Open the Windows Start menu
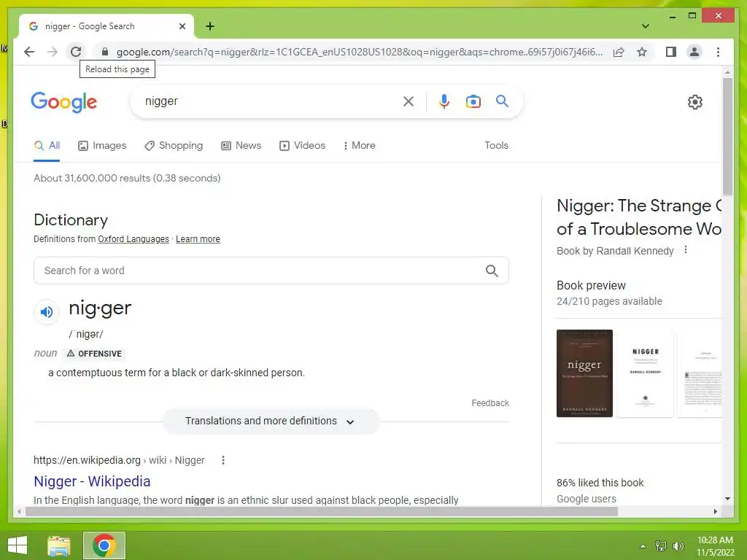This screenshot has height=560, width=747. tap(18, 545)
